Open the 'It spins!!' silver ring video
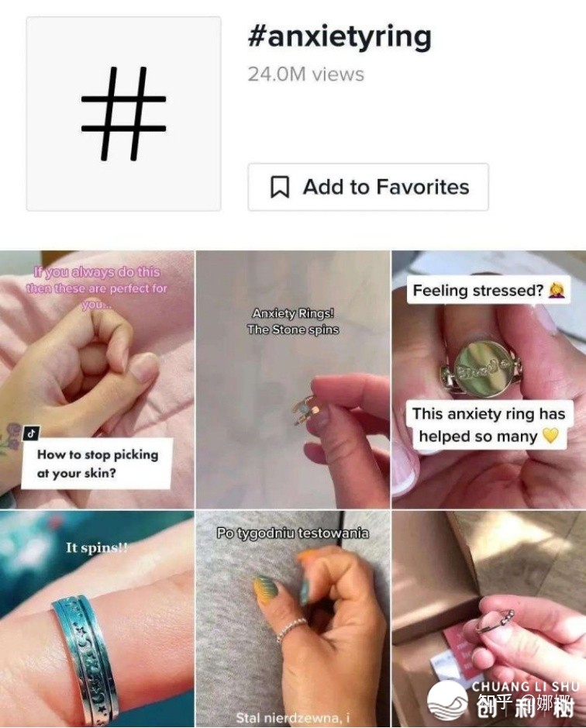The image size is (586, 728). 97,619
